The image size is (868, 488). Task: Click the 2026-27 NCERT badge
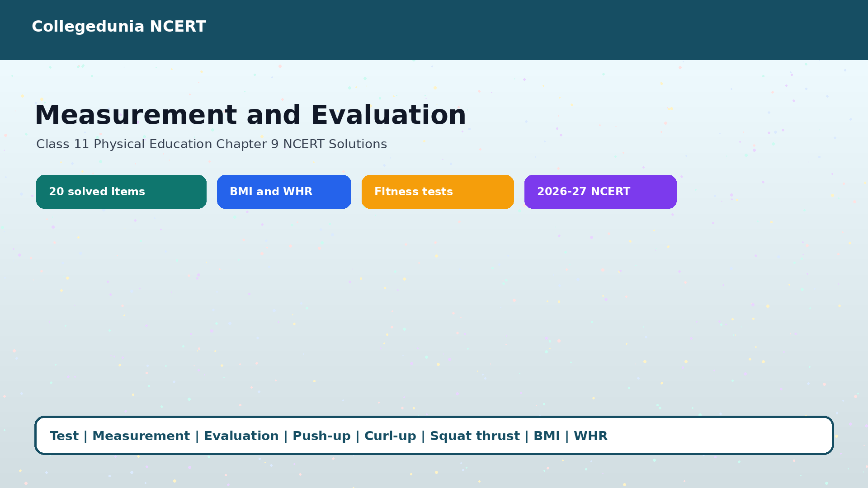click(x=600, y=192)
